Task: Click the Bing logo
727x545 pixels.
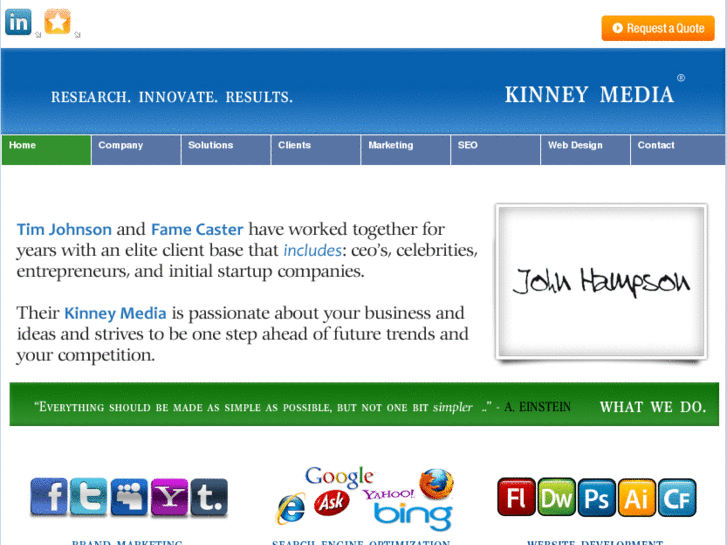Action: point(413,516)
